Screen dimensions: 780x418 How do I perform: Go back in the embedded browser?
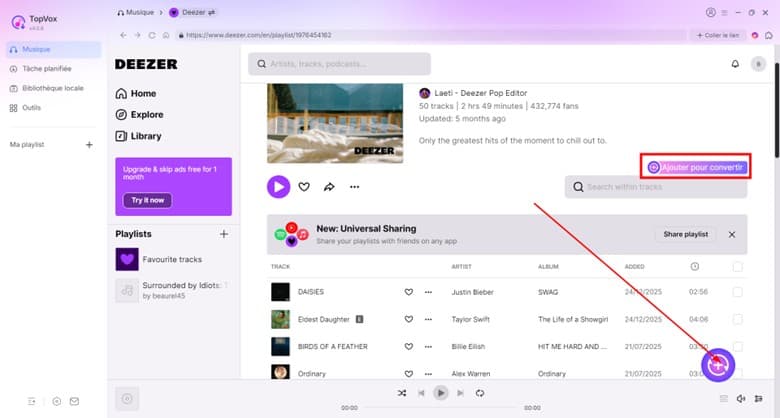pyautogui.click(x=123, y=35)
